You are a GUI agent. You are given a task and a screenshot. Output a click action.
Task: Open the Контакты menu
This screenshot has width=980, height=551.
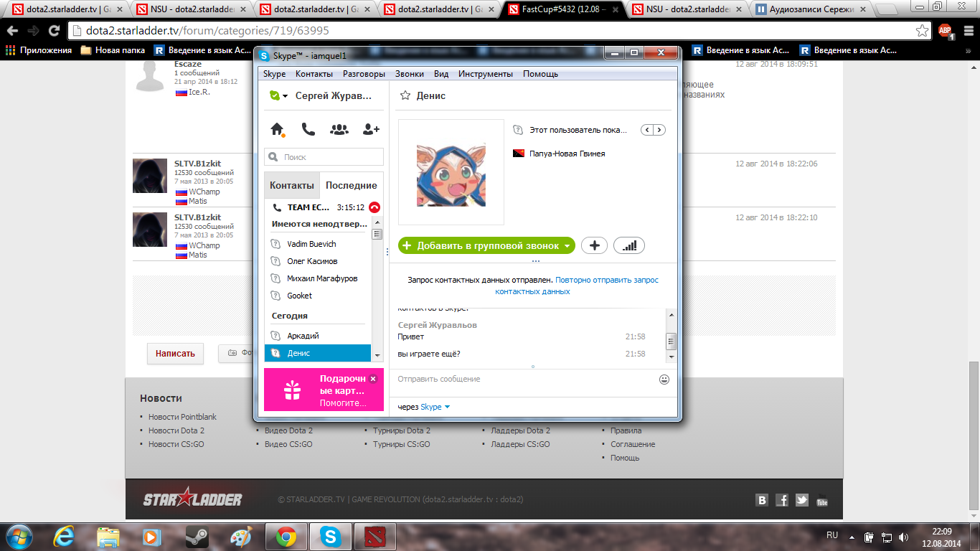(314, 74)
